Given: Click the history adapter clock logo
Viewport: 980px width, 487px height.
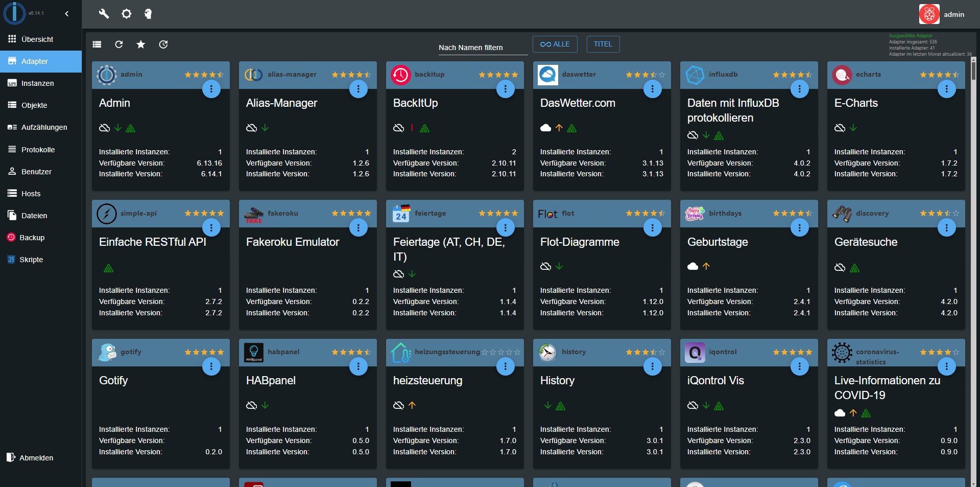Looking at the screenshot, I should (548, 353).
